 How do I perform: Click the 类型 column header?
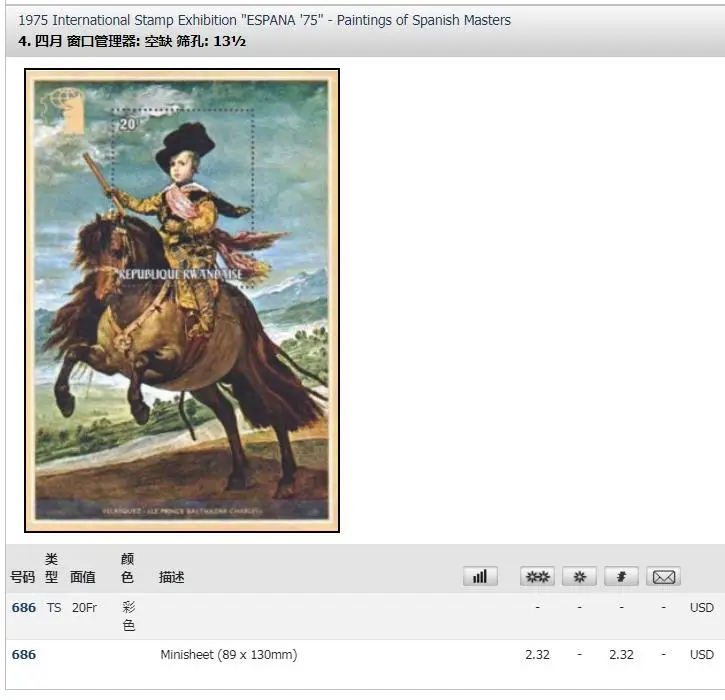pyautogui.click(x=51, y=568)
